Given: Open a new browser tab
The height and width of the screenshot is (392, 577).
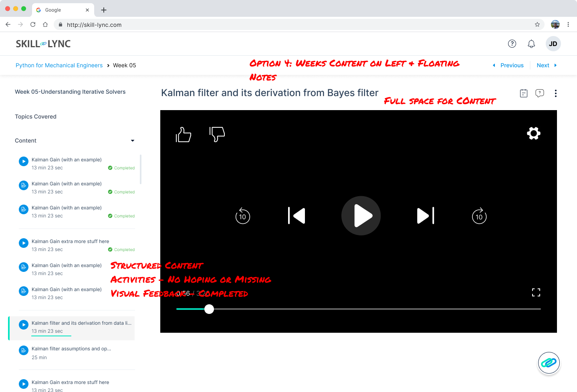Looking at the screenshot, I should click(x=104, y=10).
